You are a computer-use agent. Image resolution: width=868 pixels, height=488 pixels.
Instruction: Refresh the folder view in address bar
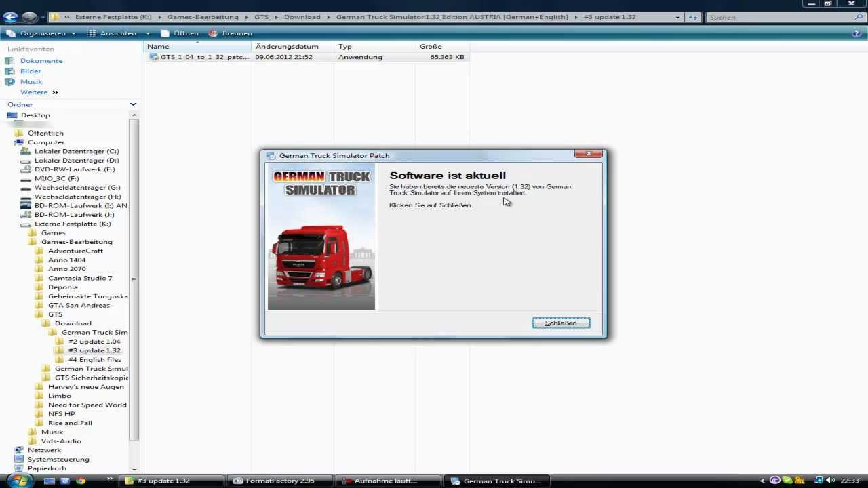(693, 17)
